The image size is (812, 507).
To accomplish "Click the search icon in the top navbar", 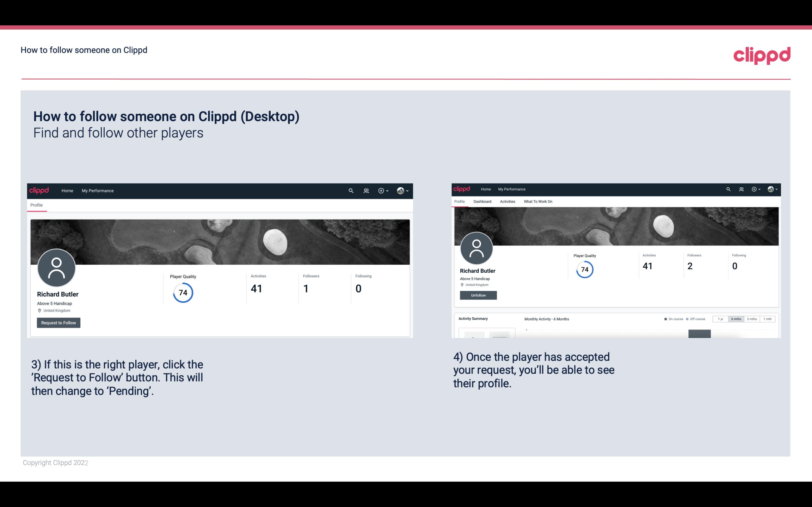I will point(351,190).
